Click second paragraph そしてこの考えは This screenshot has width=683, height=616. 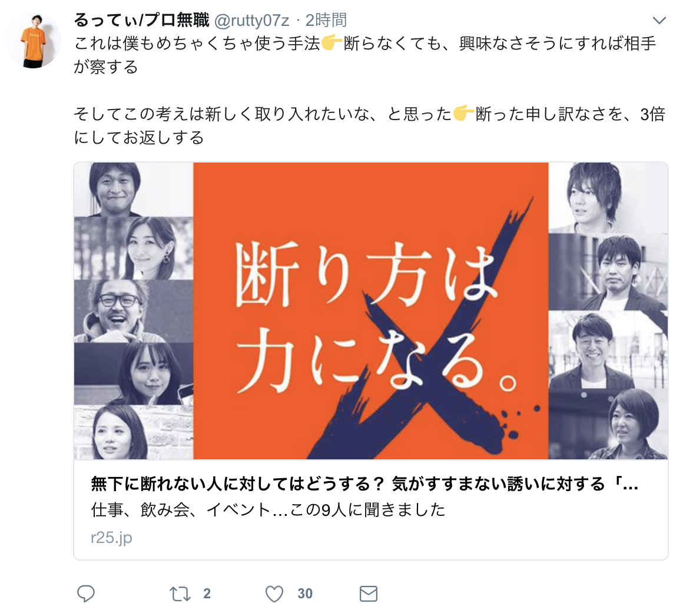point(369,125)
